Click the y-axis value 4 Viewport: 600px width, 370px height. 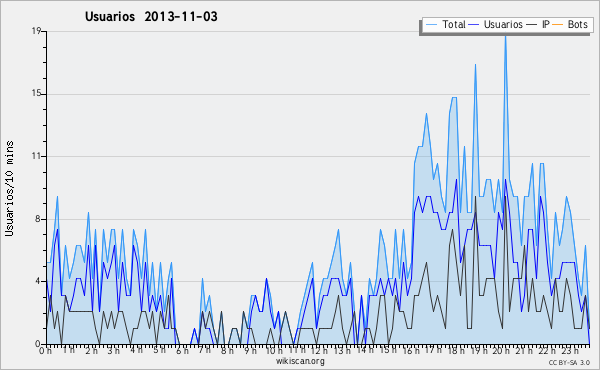point(38,281)
